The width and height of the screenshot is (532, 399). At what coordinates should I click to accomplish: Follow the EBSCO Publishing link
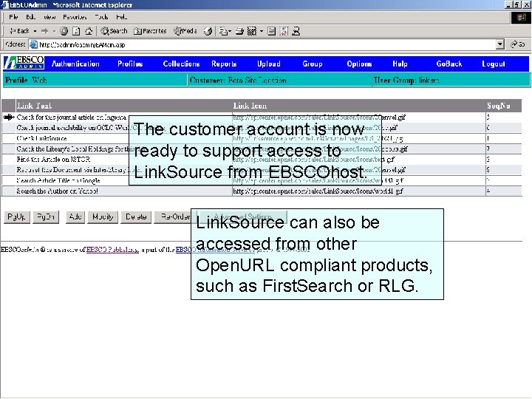[112, 250]
